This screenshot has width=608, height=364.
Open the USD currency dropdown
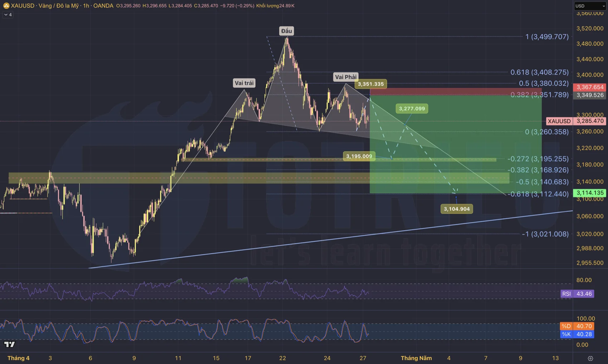click(x=590, y=6)
